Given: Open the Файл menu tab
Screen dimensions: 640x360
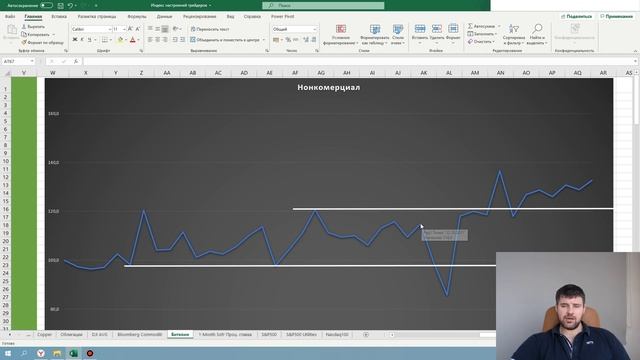Looking at the screenshot, I should 10,16.
